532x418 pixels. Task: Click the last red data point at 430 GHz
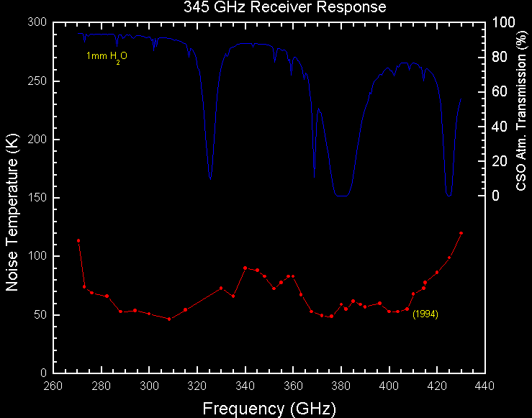(461, 233)
